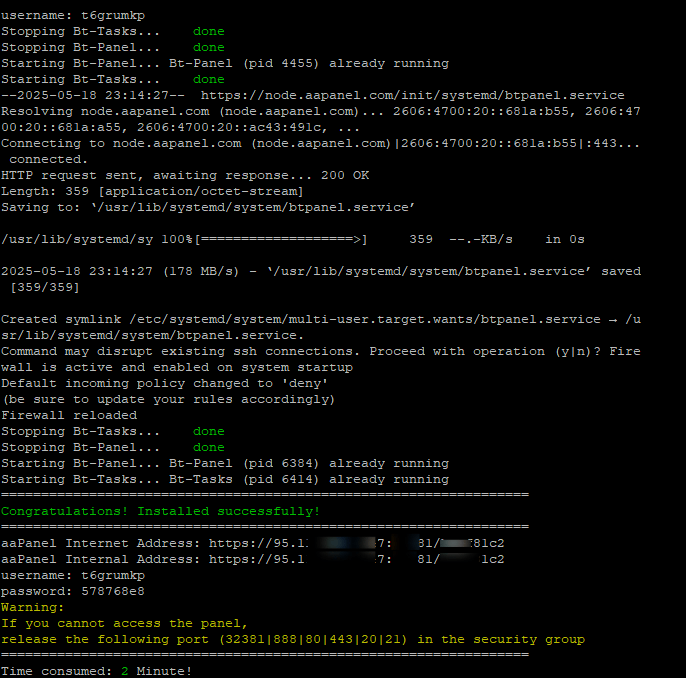Screen dimensions: 686x678
Task: Click the password value 578768e8
Action: tap(113, 591)
